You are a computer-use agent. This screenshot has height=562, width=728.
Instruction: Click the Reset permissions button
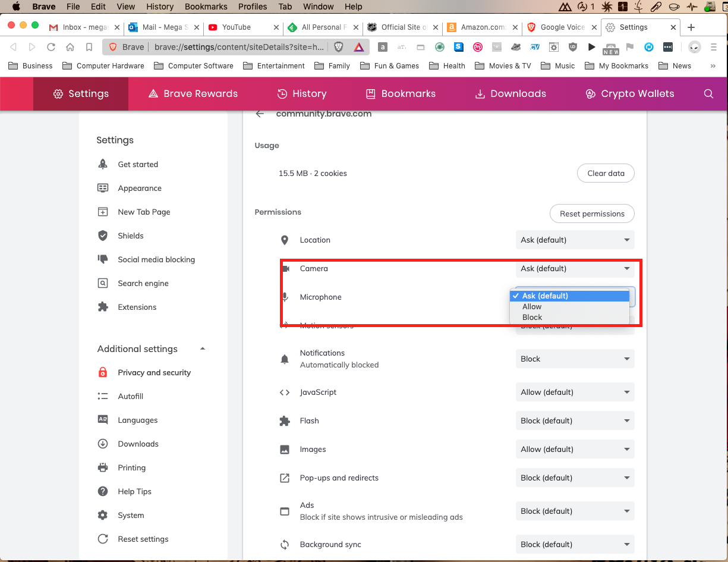[592, 214]
